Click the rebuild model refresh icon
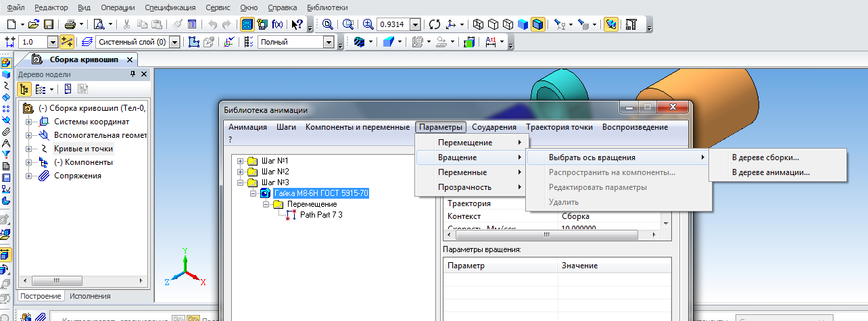Image resolution: width=868 pixels, height=321 pixels. pyautogui.click(x=435, y=24)
